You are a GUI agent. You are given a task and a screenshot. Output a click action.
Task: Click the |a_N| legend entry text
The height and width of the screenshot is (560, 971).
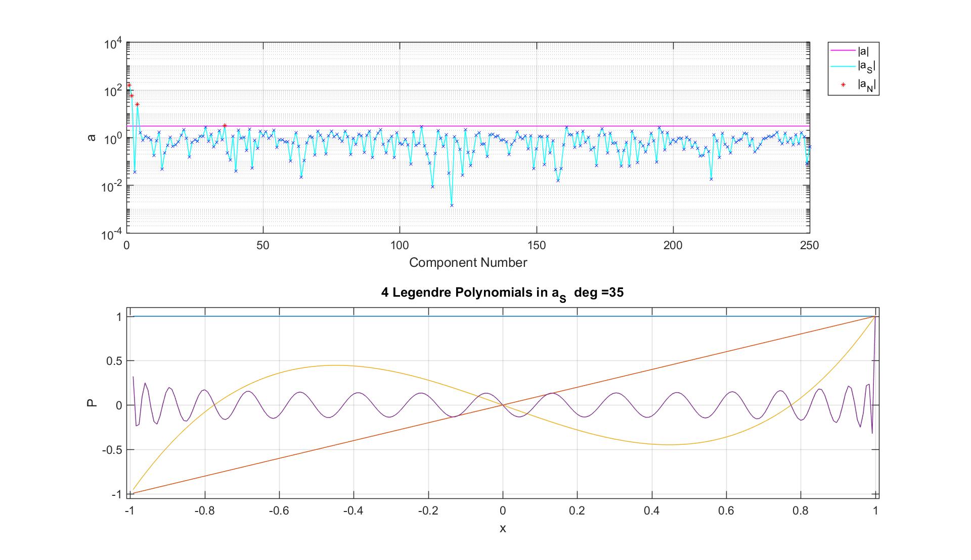(x=866, y=85)
